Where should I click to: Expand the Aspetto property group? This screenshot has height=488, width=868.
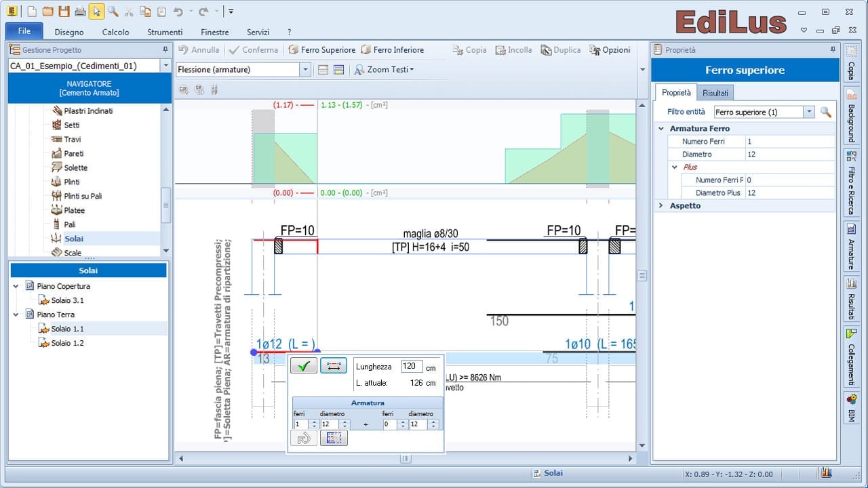click(x=661, y=205)
